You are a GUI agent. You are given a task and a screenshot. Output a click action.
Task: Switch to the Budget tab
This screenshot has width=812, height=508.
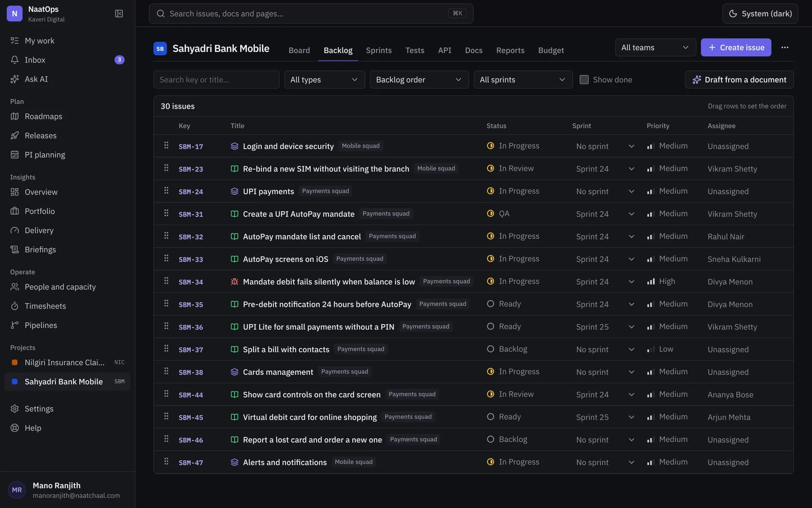tap(551, 50)
